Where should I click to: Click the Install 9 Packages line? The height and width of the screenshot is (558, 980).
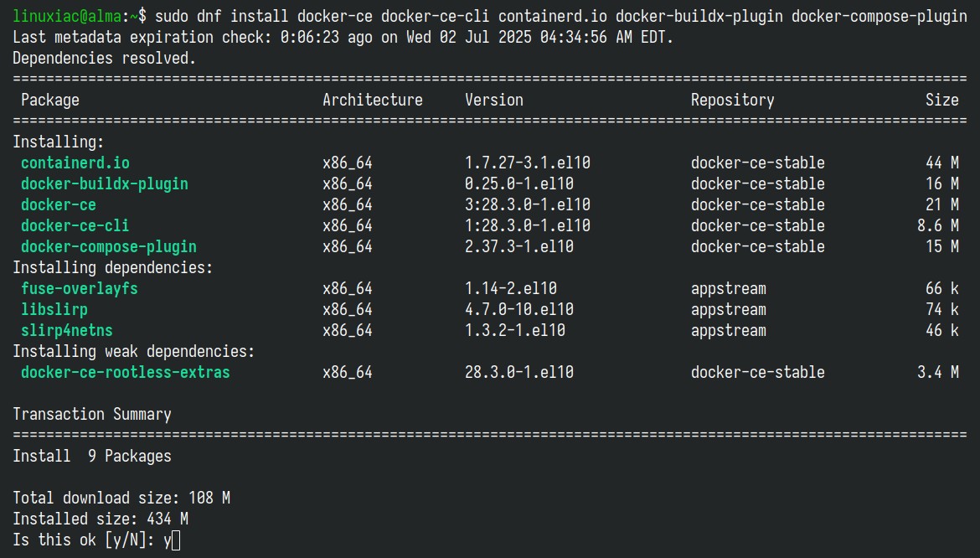coord(92,456)
